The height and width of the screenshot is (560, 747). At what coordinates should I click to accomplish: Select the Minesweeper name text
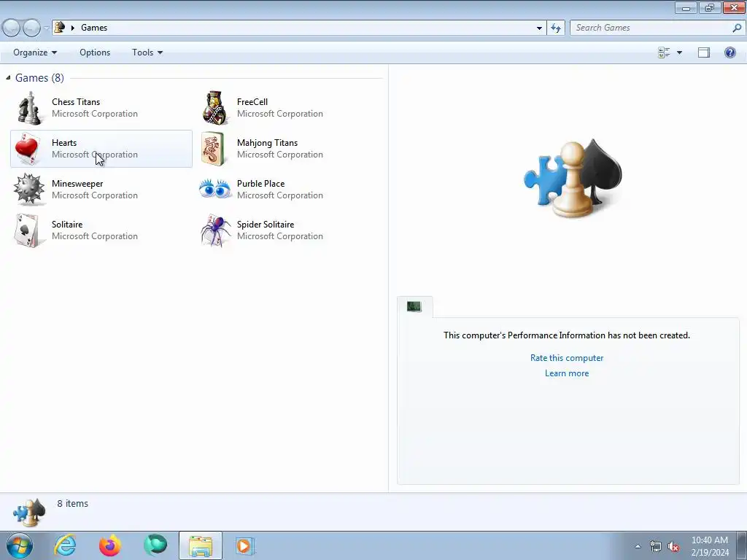pos(77,184)
